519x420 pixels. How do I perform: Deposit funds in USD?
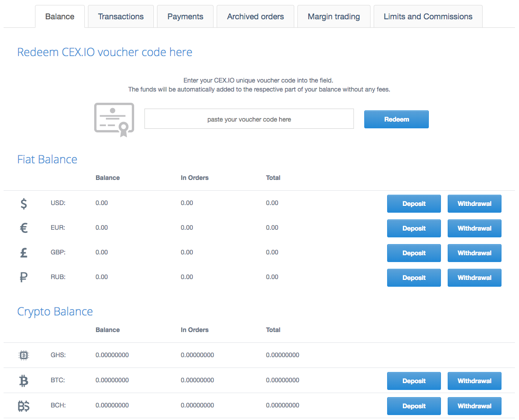tap(414, 204)
